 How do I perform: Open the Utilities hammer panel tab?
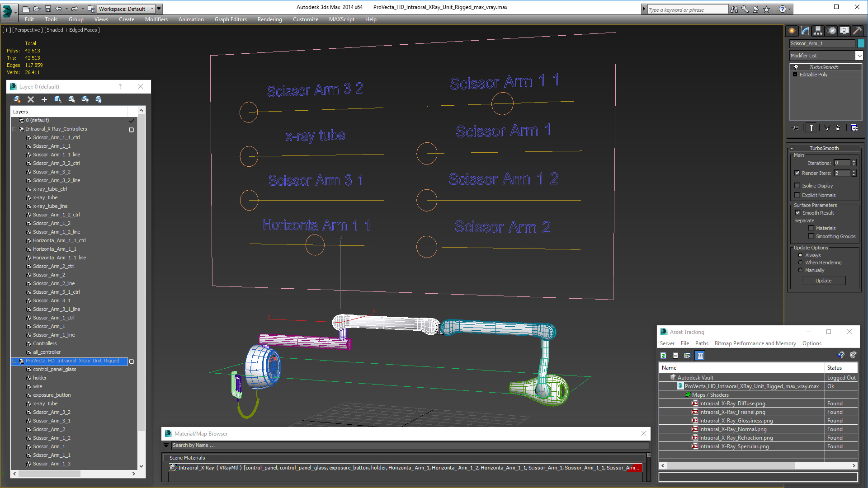point(857,31)
